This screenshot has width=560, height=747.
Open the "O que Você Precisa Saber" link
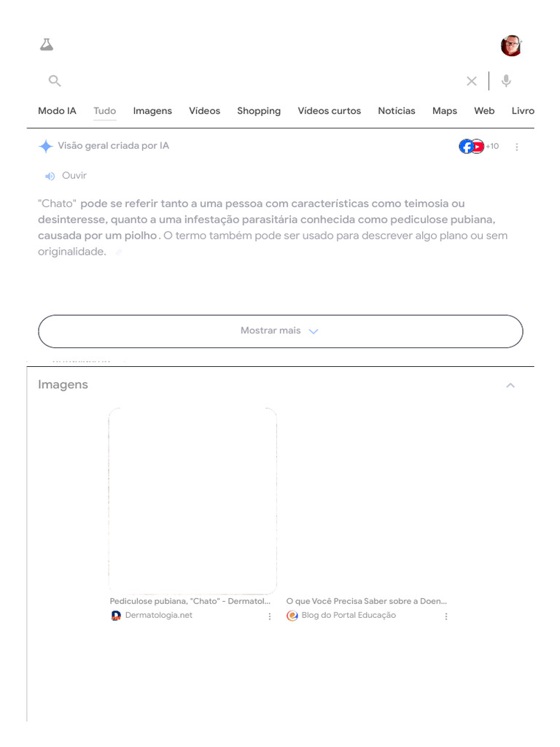click(x=366, y=601)
